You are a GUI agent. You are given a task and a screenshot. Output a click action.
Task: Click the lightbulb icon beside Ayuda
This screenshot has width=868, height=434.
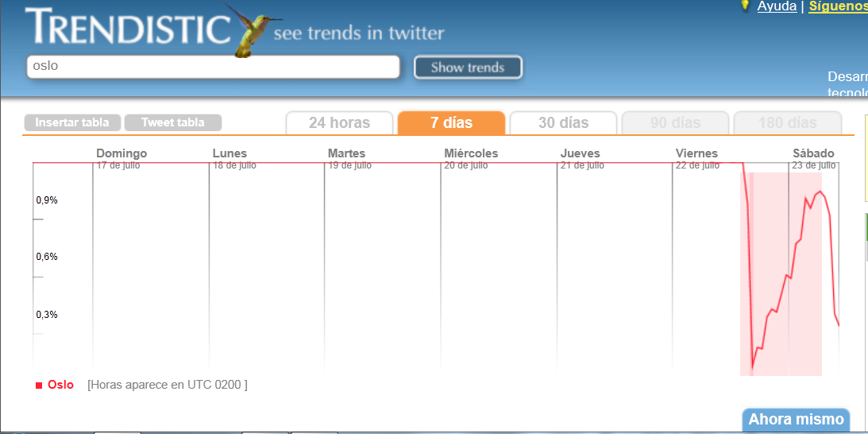pyautogui.click(x=745, y=6)
